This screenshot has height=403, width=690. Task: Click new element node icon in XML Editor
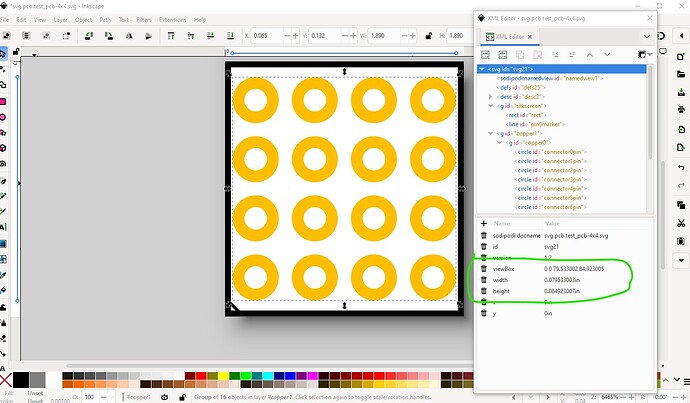pyautogui.click(x=485, y=55)
